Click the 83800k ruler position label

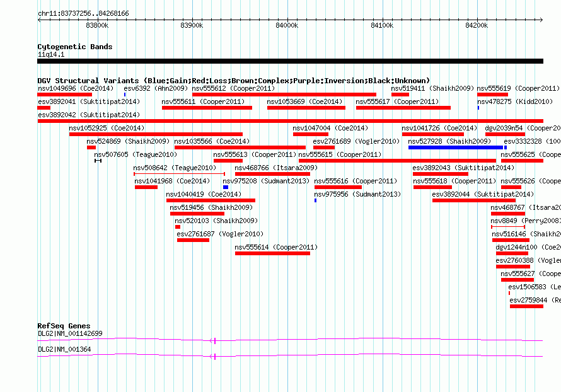[97, 25]
